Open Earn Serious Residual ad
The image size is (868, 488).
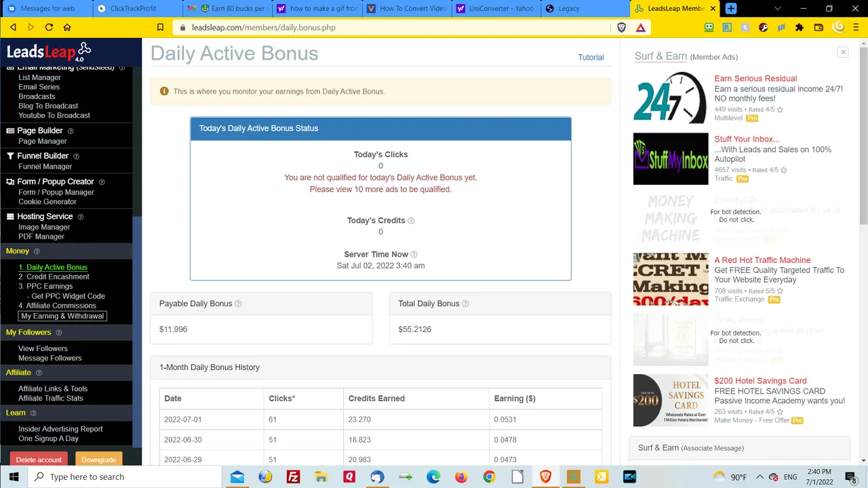tap(755, 79)
